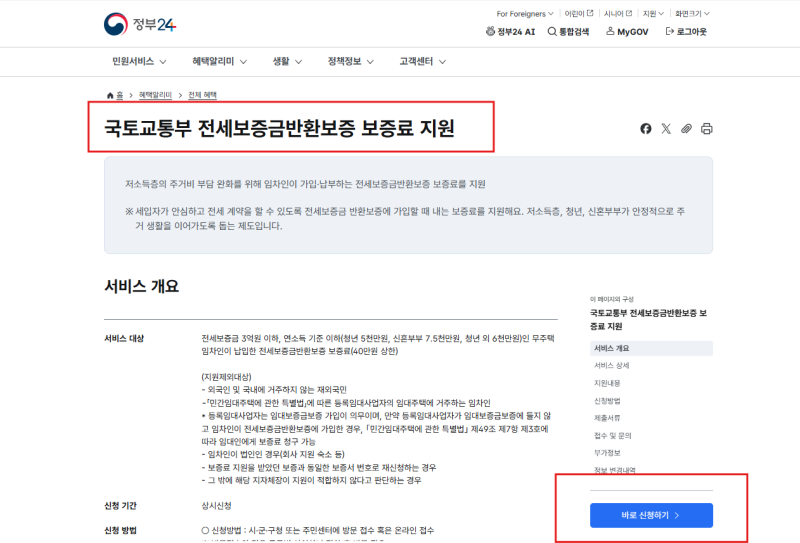Copy page link with clip icon

pyautogui.click(x=686, y=129)
